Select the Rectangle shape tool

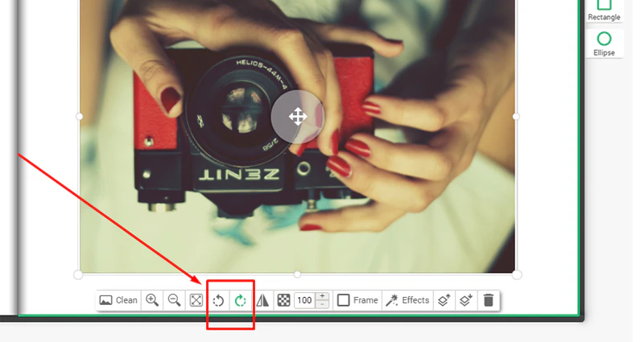click(x=605, y=10)
